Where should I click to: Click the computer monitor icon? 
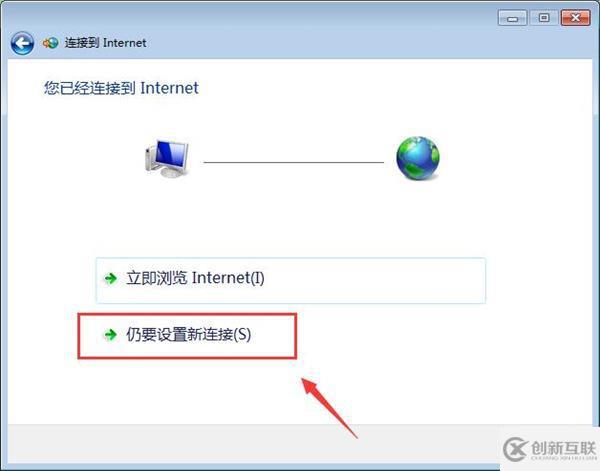pyautogui.click(x=167, y=159)
